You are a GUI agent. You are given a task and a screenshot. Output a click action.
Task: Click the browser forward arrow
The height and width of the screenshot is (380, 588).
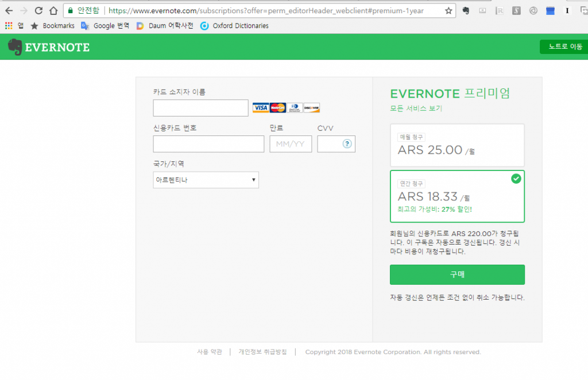coord(24,10)
